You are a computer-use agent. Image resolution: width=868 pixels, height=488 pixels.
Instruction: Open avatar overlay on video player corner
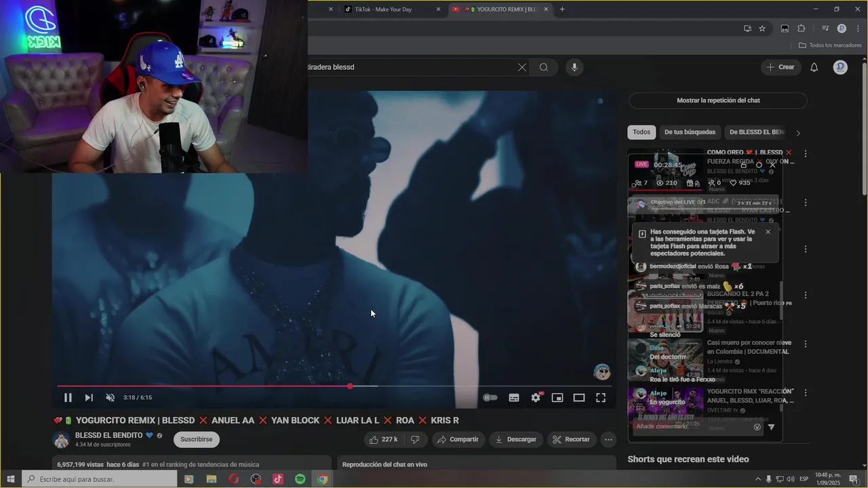click(x=602, y=371)
